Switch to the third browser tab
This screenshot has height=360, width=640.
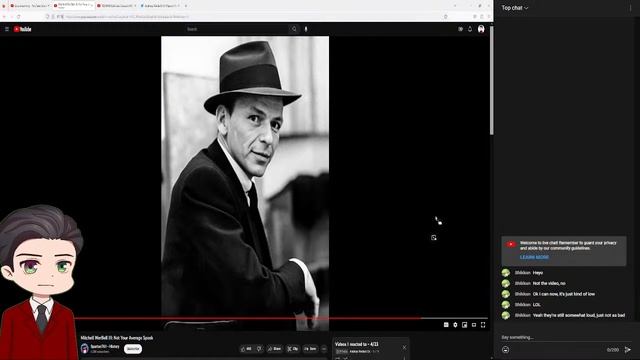[116, 6]
